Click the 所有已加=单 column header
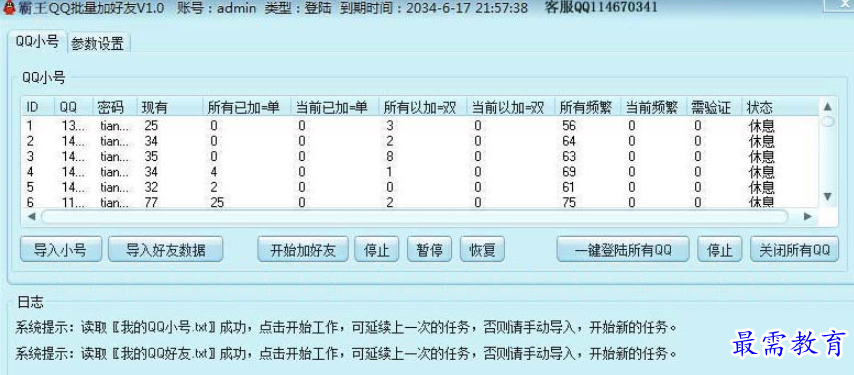 click(246, 107)
